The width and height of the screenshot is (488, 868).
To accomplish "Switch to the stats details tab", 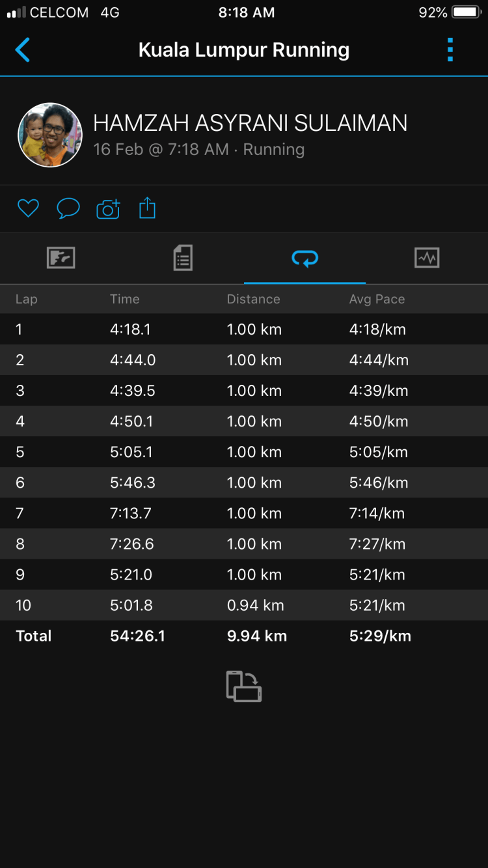I will point(183,258).
